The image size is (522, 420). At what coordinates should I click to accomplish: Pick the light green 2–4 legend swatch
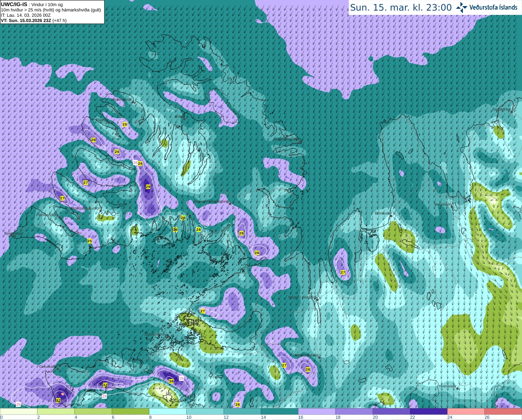56,411
